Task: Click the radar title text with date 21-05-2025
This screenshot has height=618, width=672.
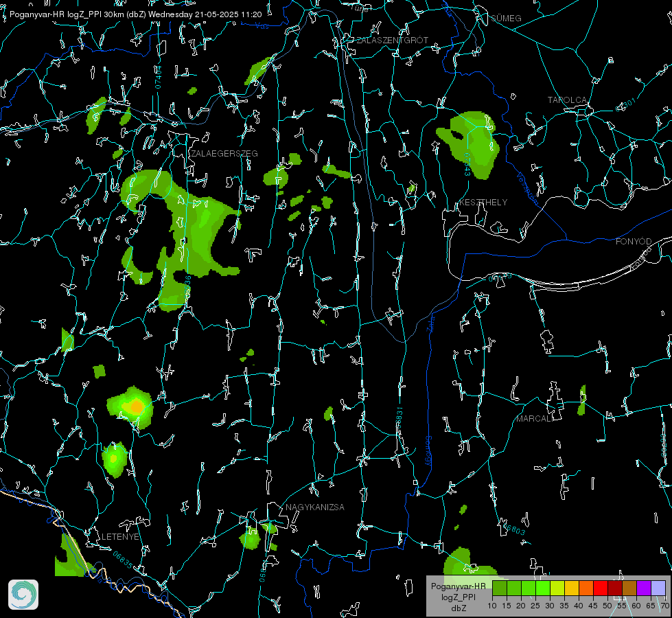Action: coord(135,14)
